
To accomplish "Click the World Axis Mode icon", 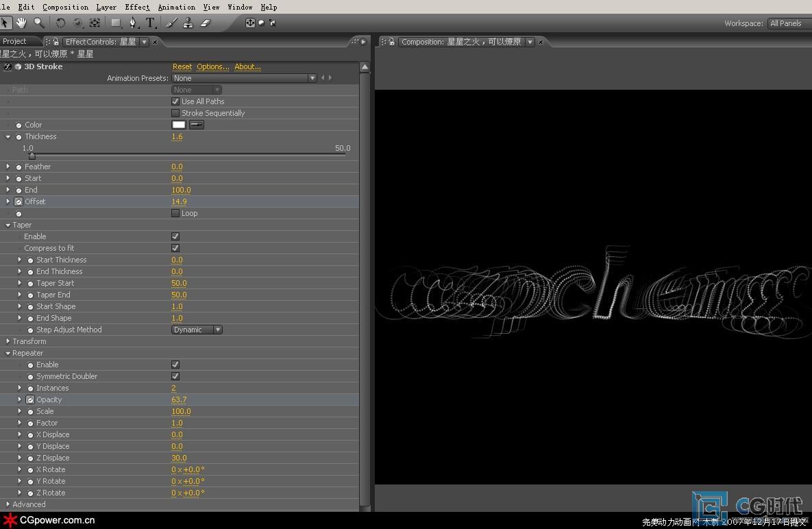I will (x=262, y=23).
